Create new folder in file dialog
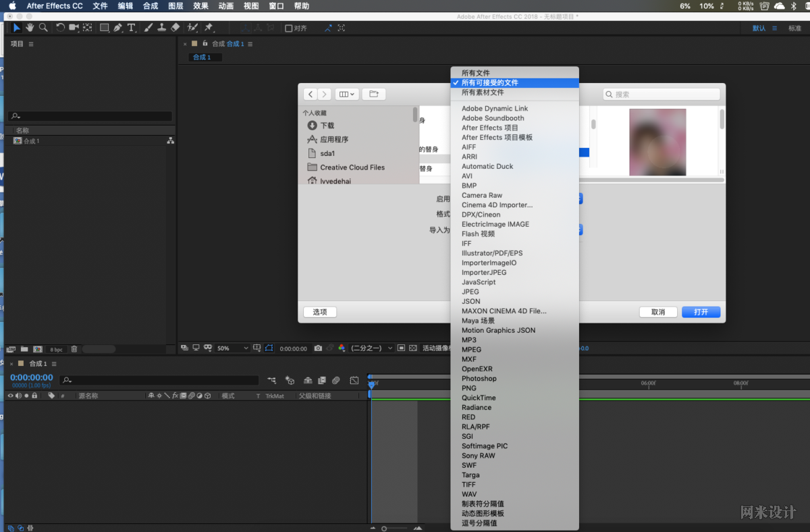The width and height of the screenshot is (810, 532). (x=374, y=95)
